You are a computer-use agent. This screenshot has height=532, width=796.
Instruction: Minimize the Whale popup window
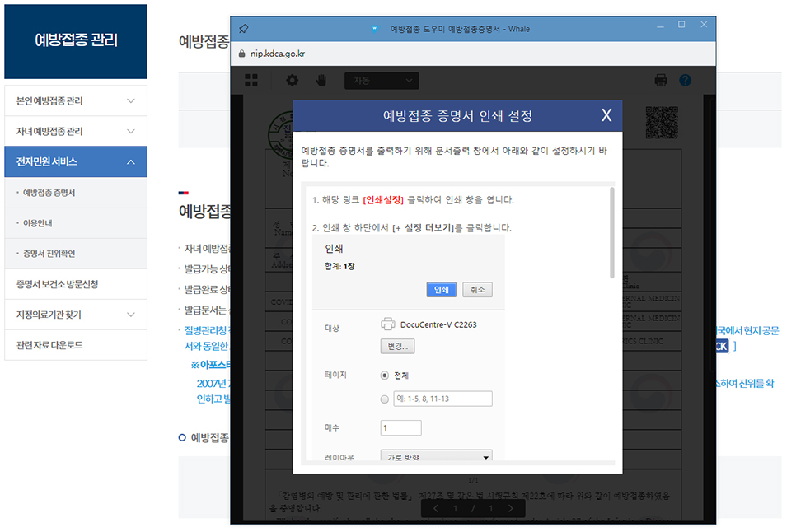[660, 26]
